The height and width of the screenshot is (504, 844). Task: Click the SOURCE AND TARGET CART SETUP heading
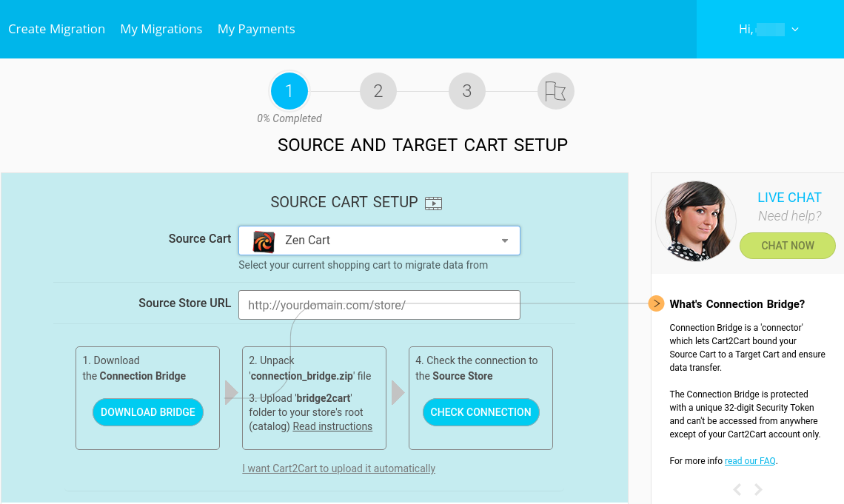[423, 145]
